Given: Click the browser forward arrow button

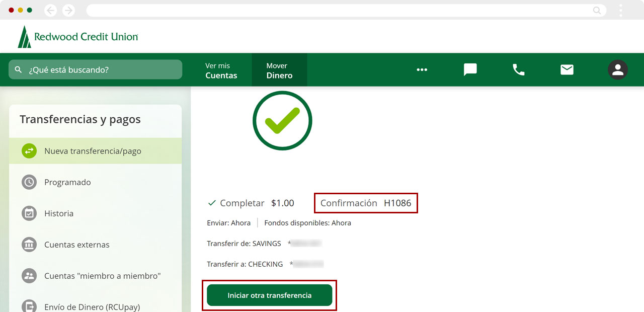Looking at the screenshot, I should coord(68,10).
